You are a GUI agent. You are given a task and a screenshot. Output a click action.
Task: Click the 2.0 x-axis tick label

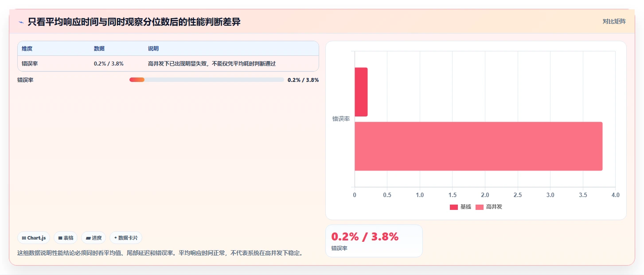[485, 195]
